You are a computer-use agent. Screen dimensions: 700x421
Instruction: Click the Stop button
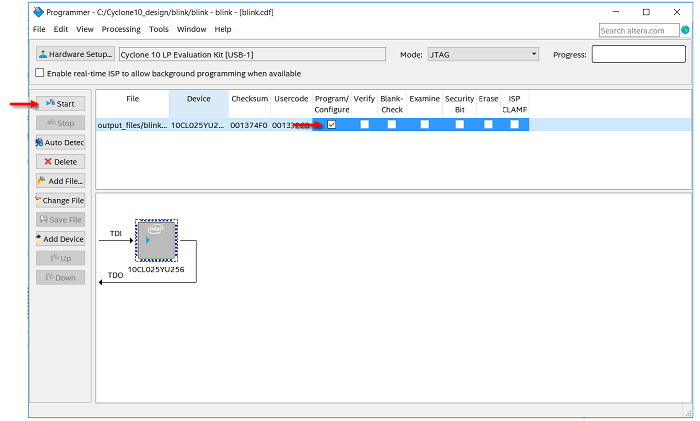[60, 123]
